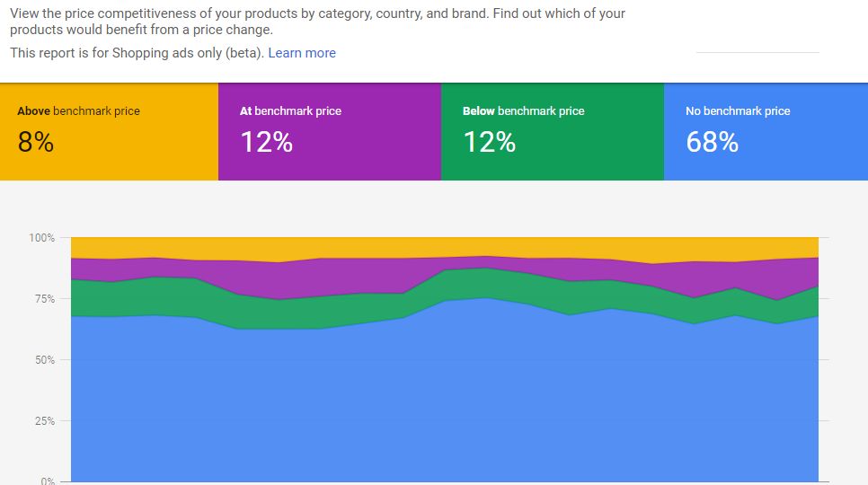
Task: Click 'This report is for Shopping ads only' text
Action: tap(137, 53)
